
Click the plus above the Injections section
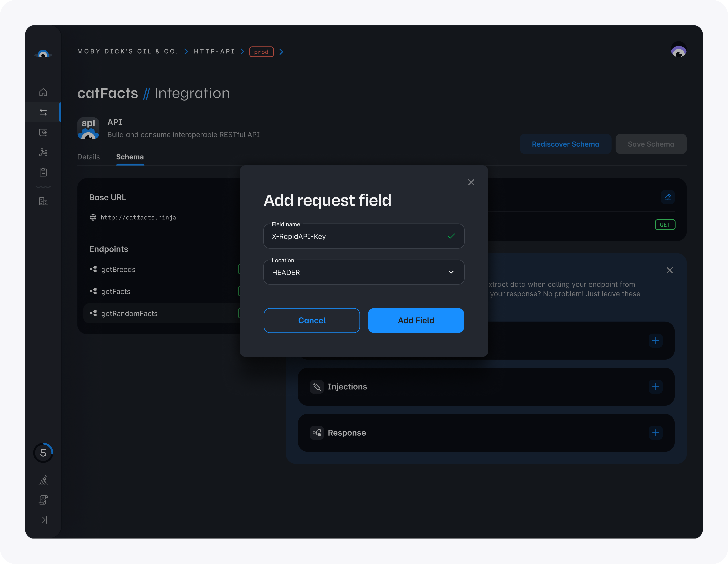coord(655,341)
